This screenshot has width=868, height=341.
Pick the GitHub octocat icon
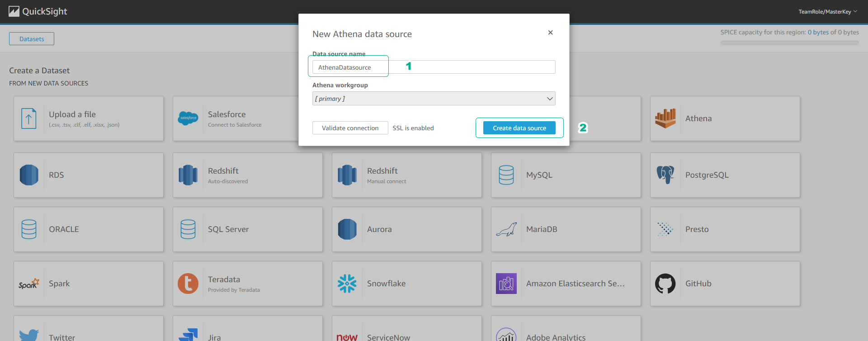[x=665, y=284]
